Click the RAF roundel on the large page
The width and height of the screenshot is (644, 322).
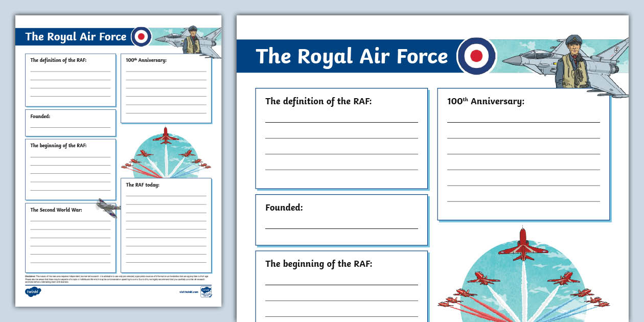coord(476,56)
